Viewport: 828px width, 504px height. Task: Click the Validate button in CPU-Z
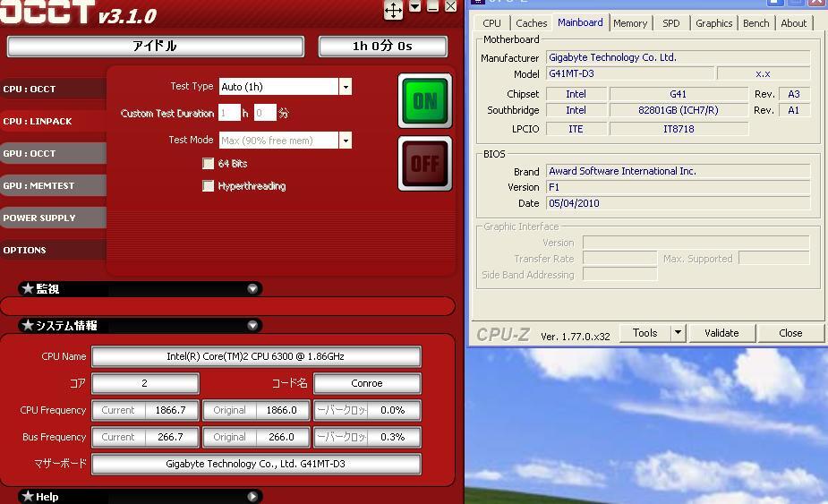point(721,333)
